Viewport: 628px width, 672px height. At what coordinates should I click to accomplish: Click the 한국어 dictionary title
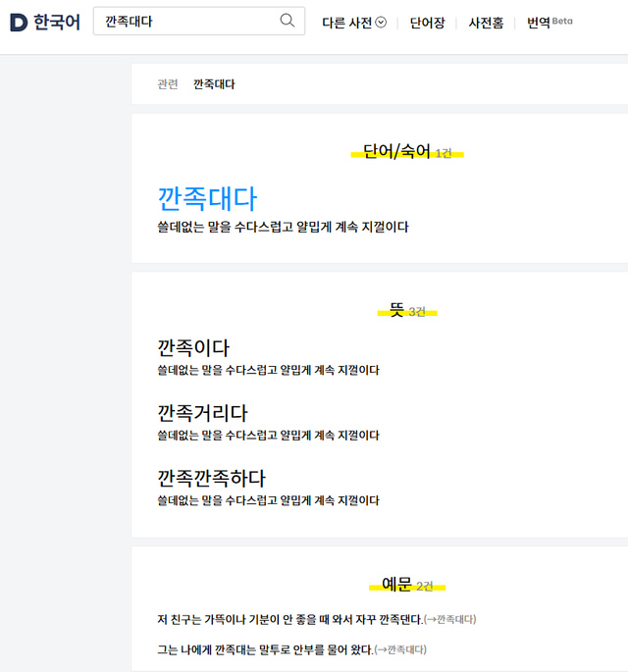click(x=57, y=23)
